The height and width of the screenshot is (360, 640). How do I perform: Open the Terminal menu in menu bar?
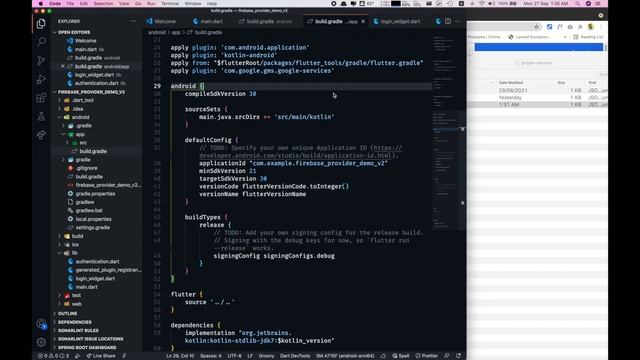(x=170, y=3)
